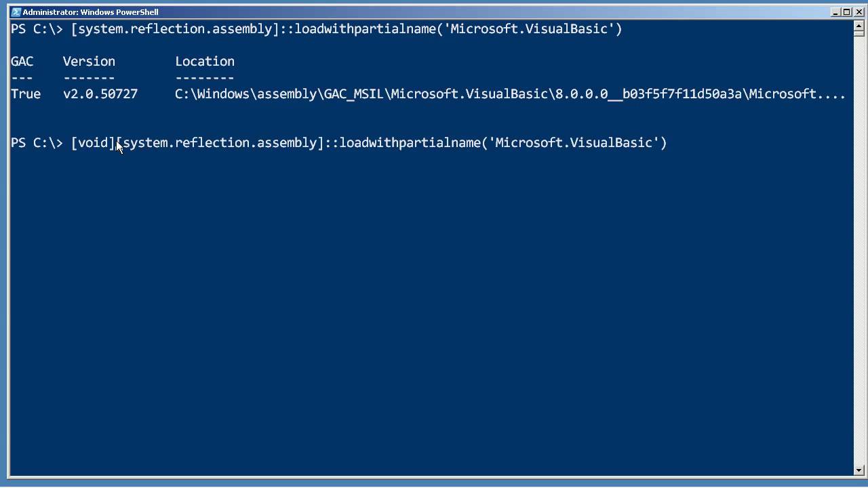This screenshot has width=868, height=488.
Task: Click the 'Administrator: Windows PowerShell' title bar text
Action: coord(90,12)
